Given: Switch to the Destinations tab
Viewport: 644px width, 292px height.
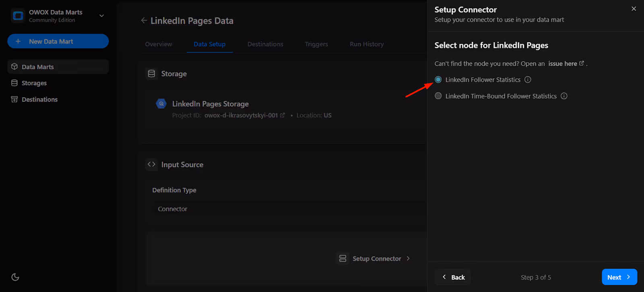Looking at the screenshot, I should click(x=265, y=44).
